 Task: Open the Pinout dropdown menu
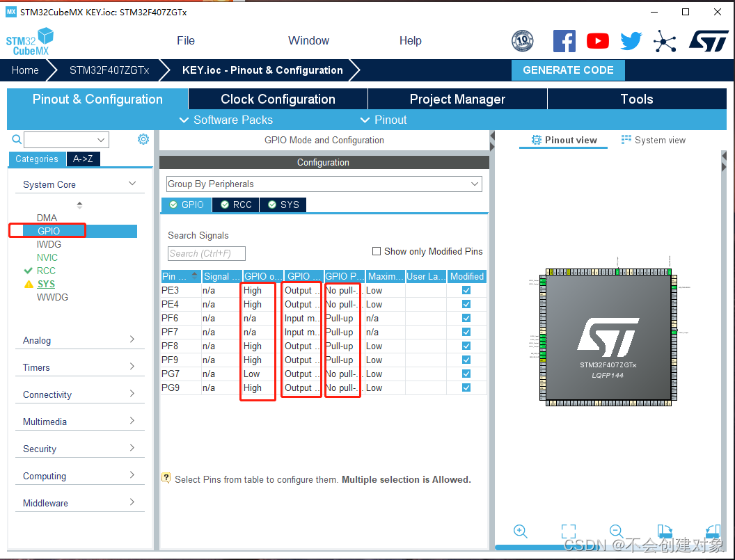tap(384, 120)
